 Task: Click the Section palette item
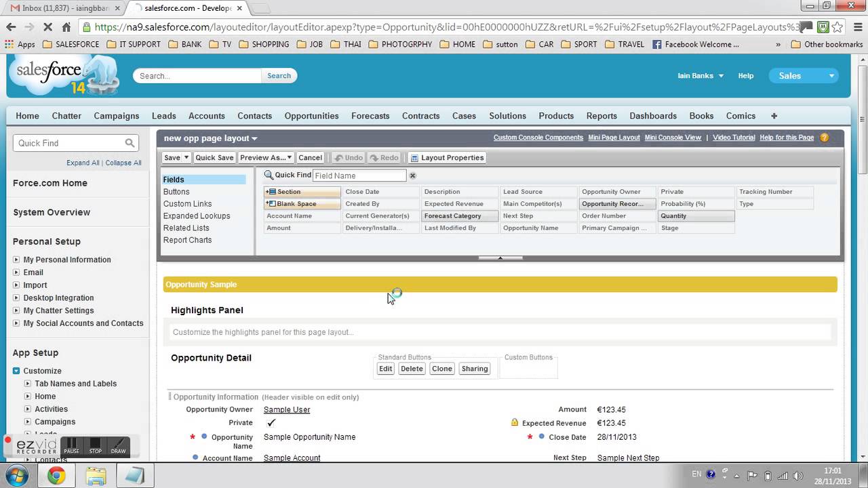pyautogui.click(x=302, y=192)
